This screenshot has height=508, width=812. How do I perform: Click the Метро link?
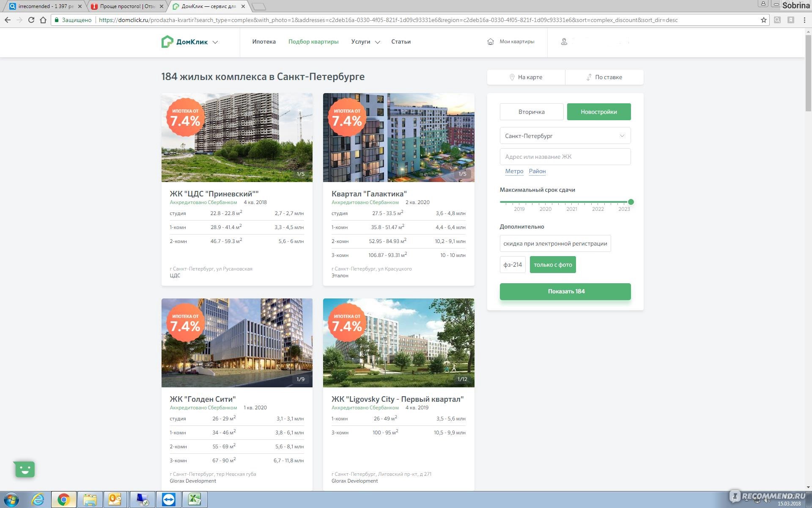(x=514, y=171)
